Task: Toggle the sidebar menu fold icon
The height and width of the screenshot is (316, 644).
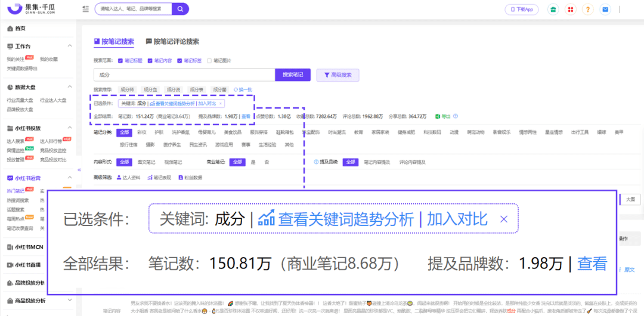Action: click(x=85, y=9)
